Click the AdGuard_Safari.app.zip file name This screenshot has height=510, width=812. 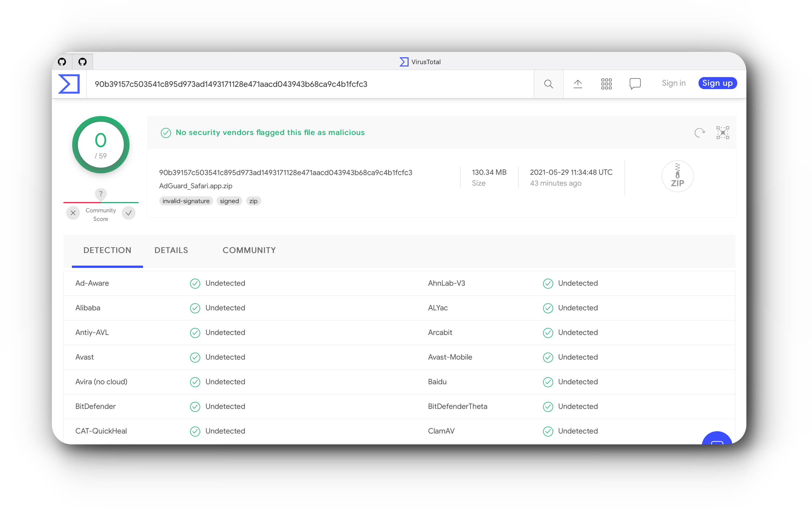(196, 186)
